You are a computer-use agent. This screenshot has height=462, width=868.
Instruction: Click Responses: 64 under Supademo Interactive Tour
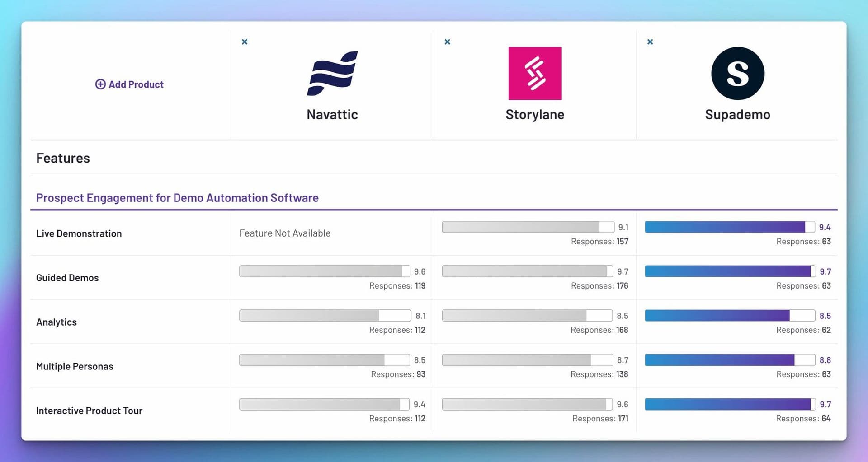coord(803,419)
